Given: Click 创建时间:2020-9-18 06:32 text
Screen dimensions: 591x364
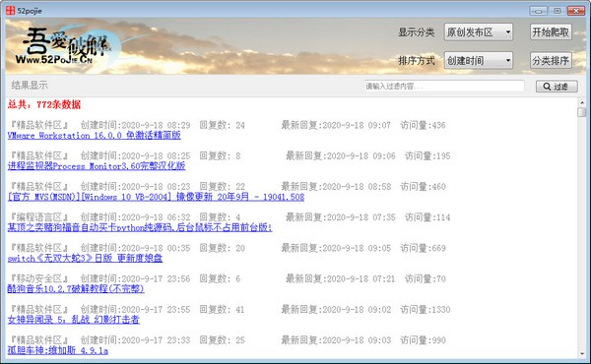Looking at the screenshot, I should point(135,217).
